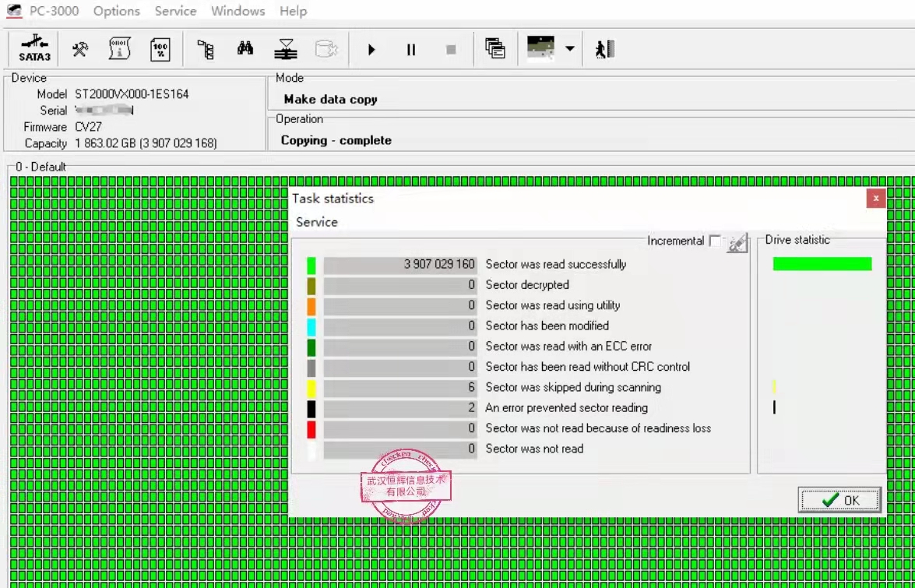The width and height of the screenshot is (915, 588).
Task: Close the Task statistics dialog
Action: pyautogui.click(x=876, y=199)
